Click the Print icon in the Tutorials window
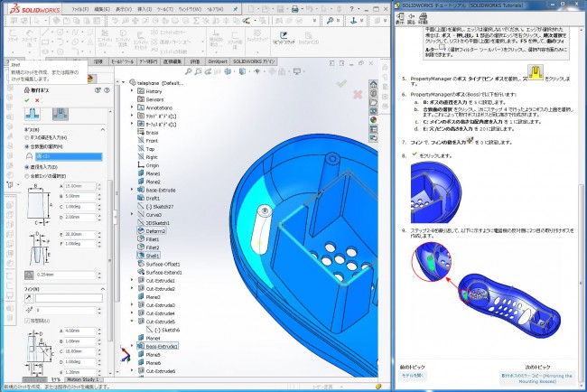This screenshot has height=392, width=587. [423, 18]
